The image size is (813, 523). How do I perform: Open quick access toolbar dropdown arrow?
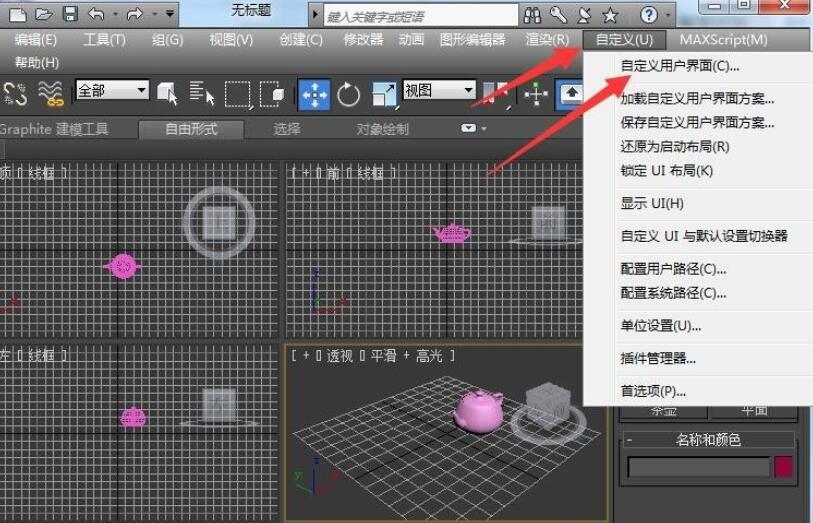170,13
